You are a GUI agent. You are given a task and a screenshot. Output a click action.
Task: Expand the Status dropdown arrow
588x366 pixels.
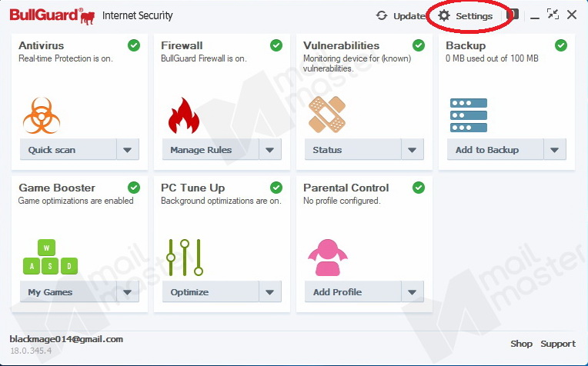(x=412, y=149)
